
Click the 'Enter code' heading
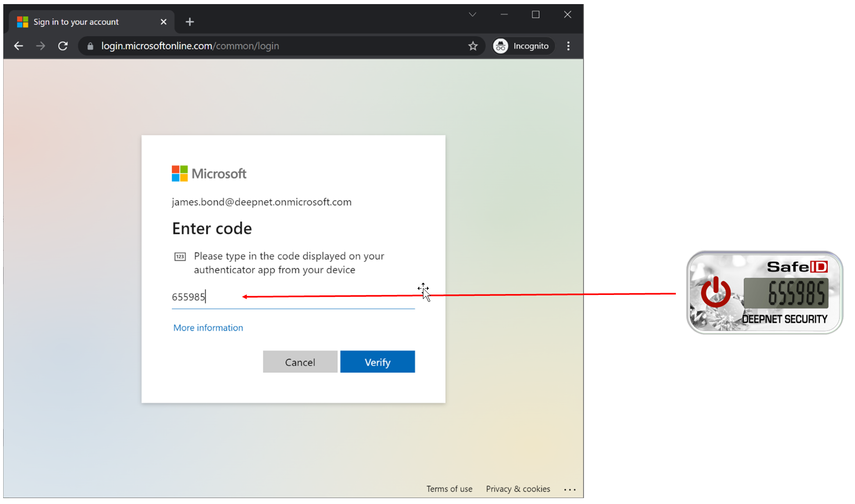pos(212,229)
